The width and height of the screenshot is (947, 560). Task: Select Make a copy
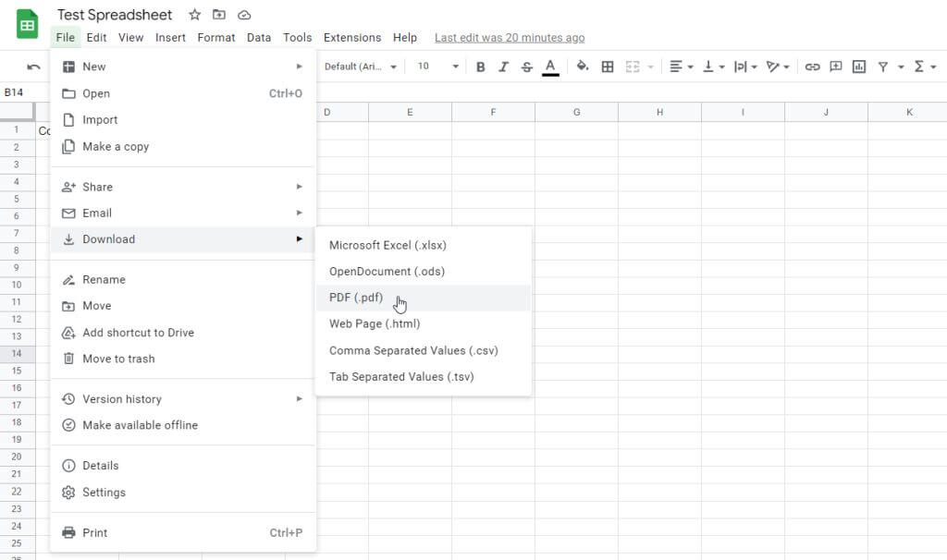[183, 147]
